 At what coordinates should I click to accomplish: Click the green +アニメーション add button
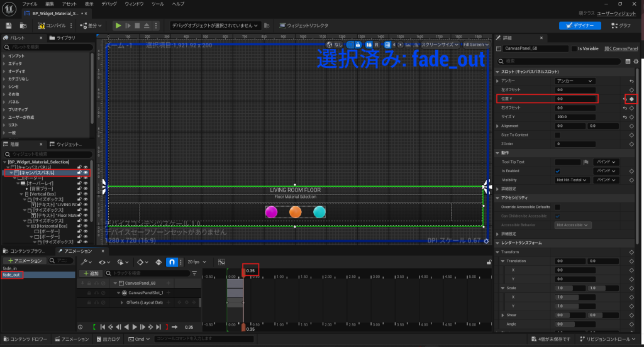pyautogui.click(x=25, y=260)
